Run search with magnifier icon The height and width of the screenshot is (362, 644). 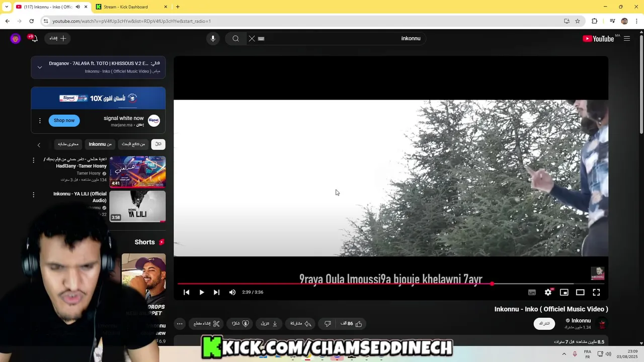(235, 38)
